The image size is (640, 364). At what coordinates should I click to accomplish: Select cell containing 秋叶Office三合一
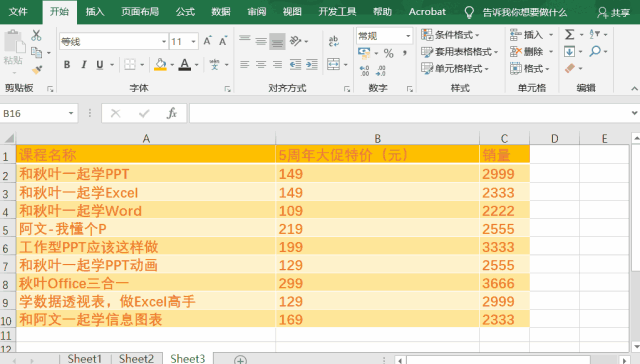(146, 283)
